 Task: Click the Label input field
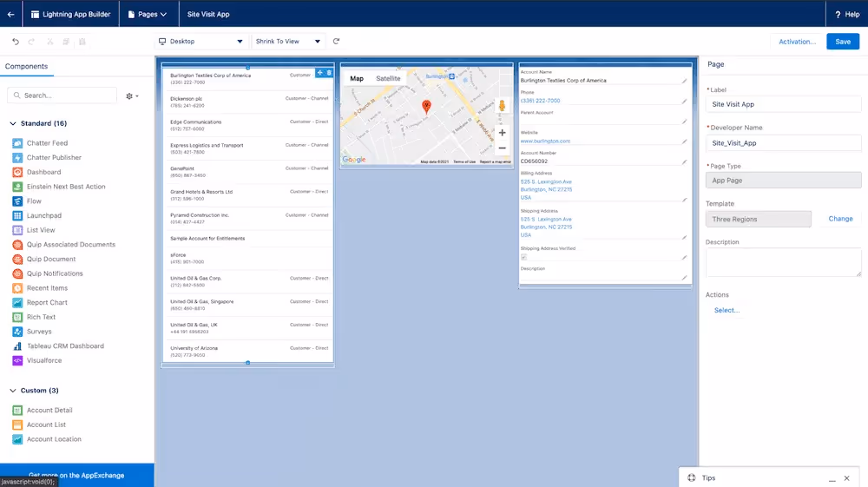tap(783, 104)
